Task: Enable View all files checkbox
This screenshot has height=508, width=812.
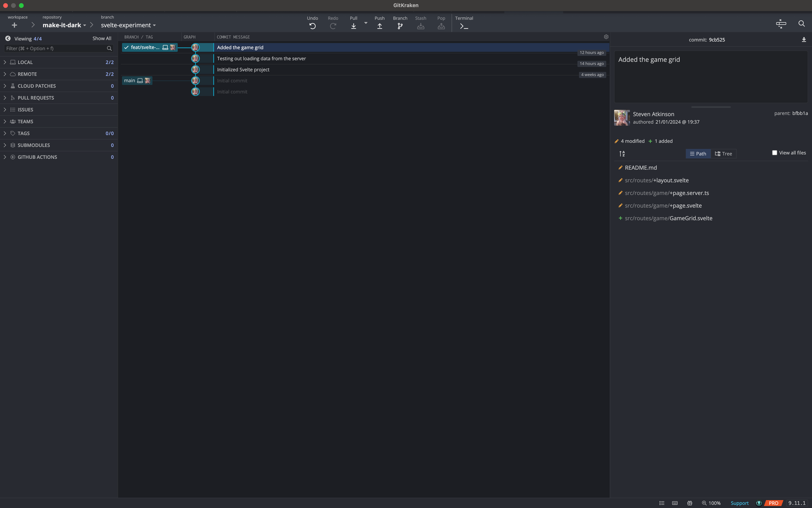Action: click(775, 153)
